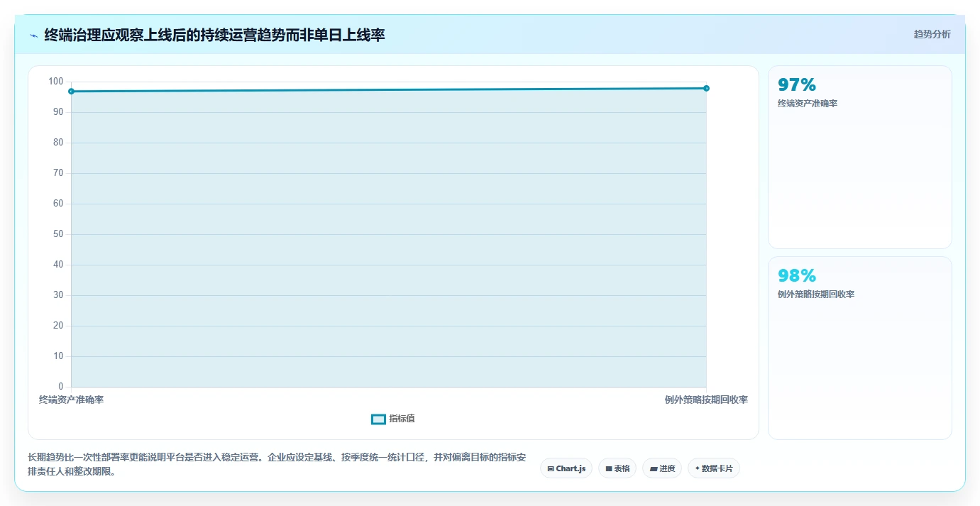Click the lightning icon beside the title
This screenshot has height=506, width=980.
coord(33,35)
